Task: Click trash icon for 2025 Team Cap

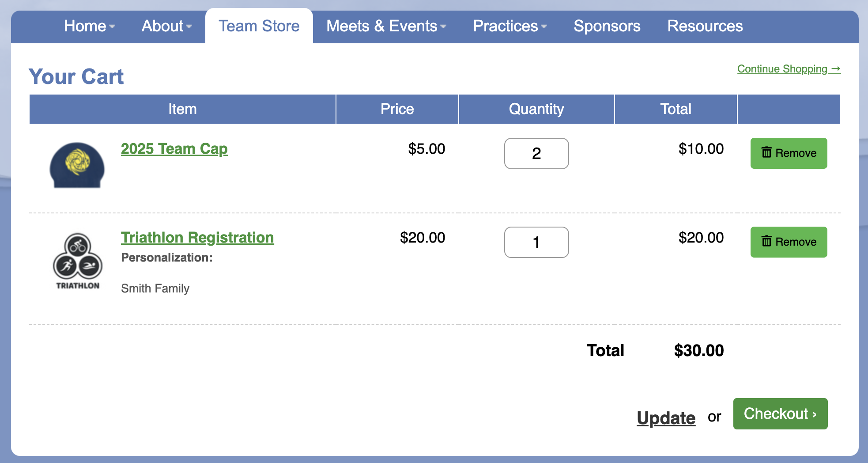Action: tap(766, 152)
